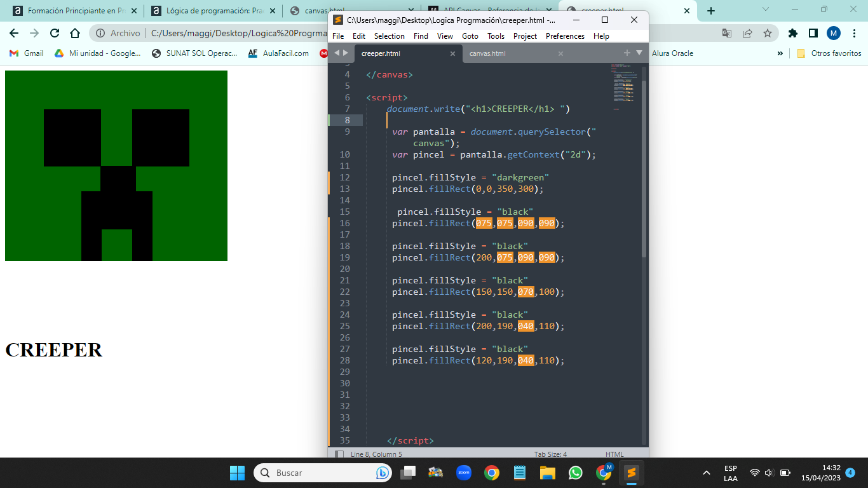This screenshot has height=488, width=868.
Task: Open the Preferences menu in Sublime Text
Action: pos(565,36)
